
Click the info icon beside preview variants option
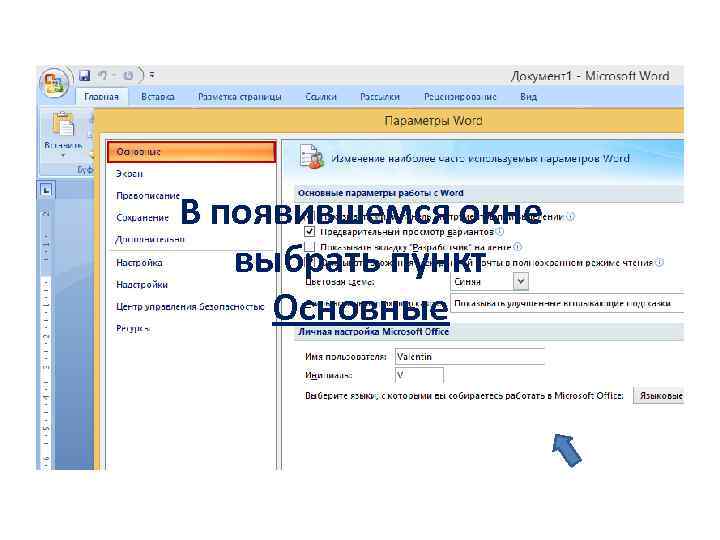500,231
